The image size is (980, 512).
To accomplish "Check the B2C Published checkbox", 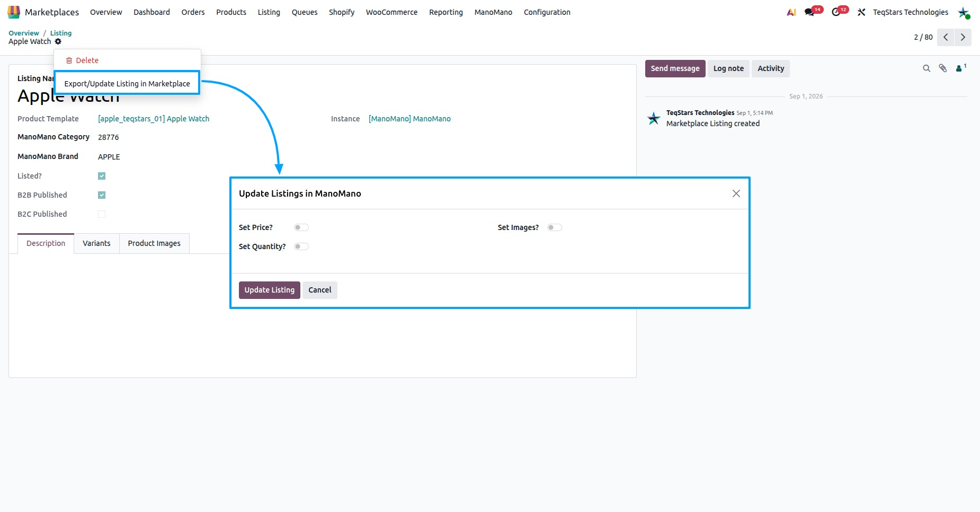I will coord(102,214).
